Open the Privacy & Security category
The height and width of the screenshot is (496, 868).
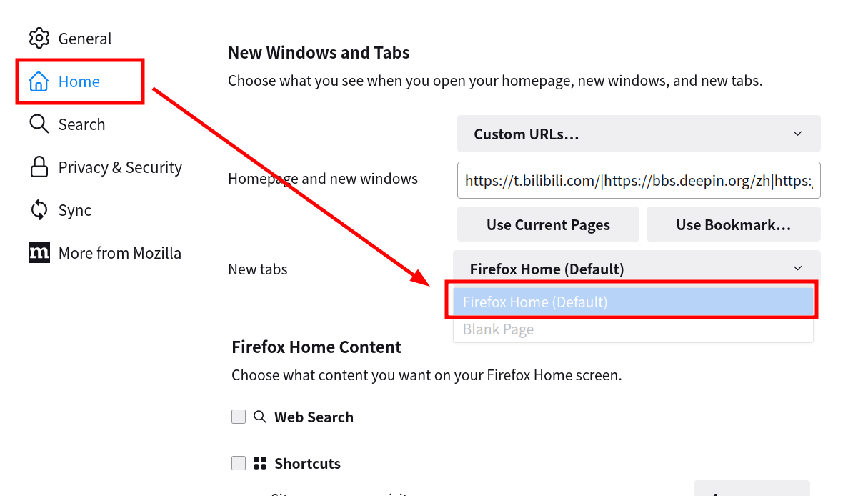[x=119, y=167]
